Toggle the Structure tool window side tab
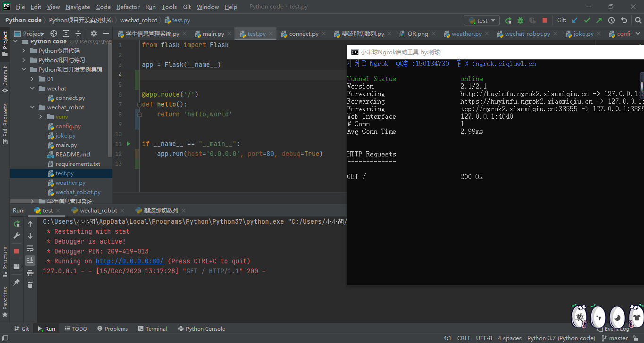The width and height of the screenshot is (644, 343). click(x=5, y=261)
